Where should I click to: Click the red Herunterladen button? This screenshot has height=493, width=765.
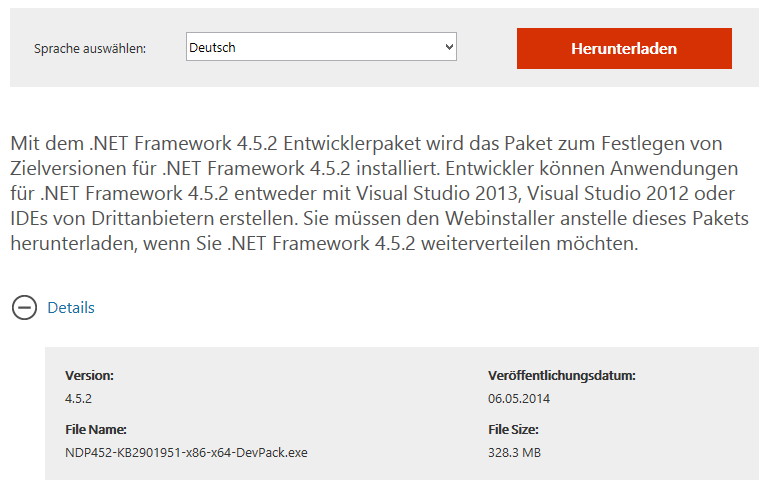624,48
